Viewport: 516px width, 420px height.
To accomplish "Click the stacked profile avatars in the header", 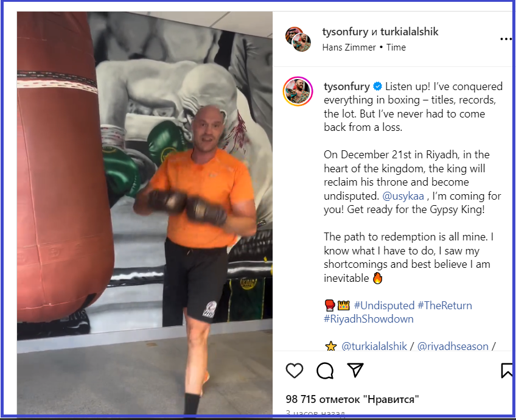I will point(298,39).
